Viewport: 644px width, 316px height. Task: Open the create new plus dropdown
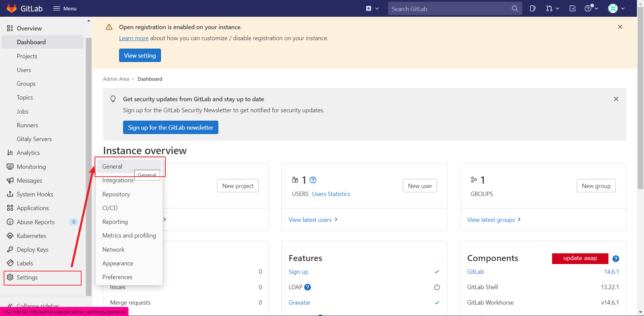click(372, 8)
